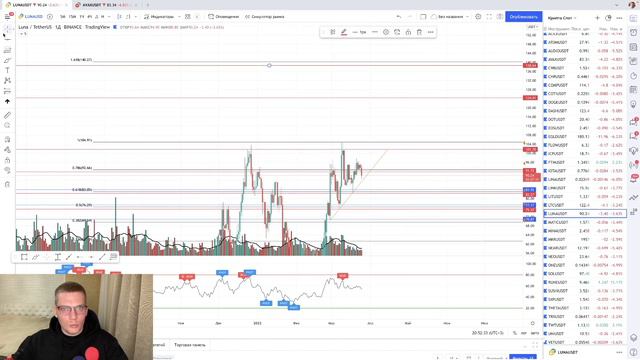The image size is (640, 360).
Task: Open 'Индикаторы' menu
Action: pos(159,17)
